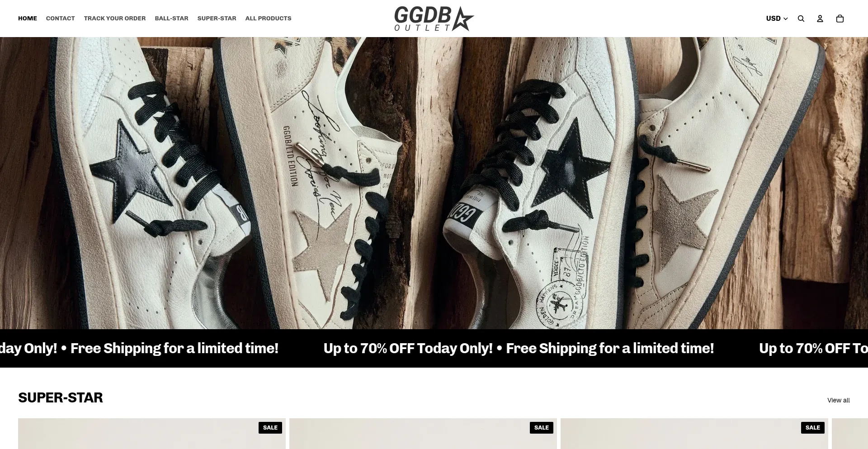Image resolution: width=868 pixels, height=449 pixels.
Task: Open the Super-Star navigation menu item
Action: pyautogui.click(x=217, y=19)
